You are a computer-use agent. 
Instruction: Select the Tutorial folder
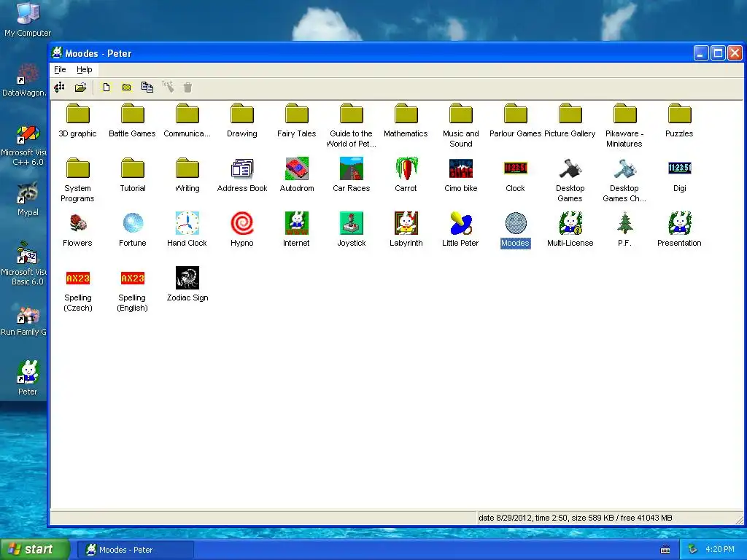point(133,168)
